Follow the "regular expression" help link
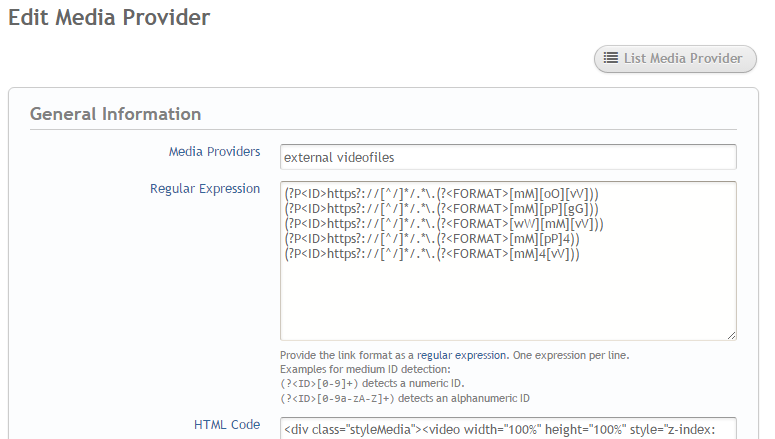Image resolution: width=775 pixels, height=439 pixels. tap(463, 355)
